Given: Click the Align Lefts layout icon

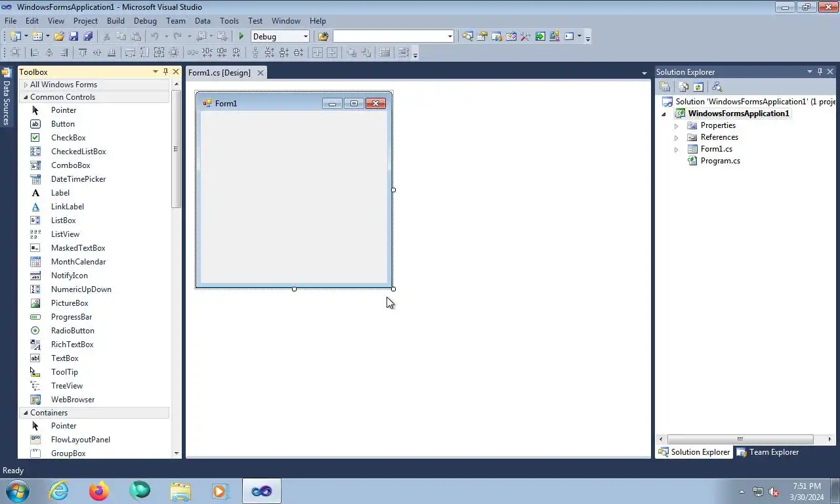Looking at the screenshot, I should (35, 52).
